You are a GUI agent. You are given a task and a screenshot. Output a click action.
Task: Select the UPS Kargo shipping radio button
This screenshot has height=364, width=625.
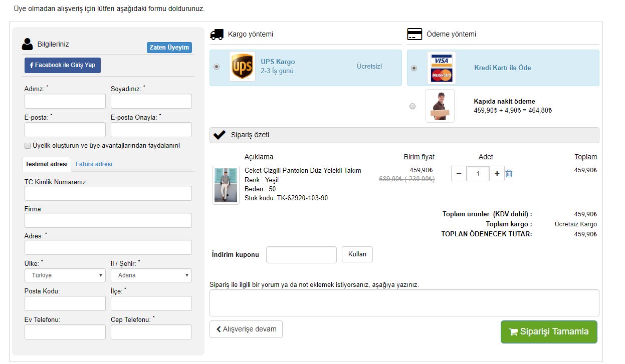[x=217, y=67]
